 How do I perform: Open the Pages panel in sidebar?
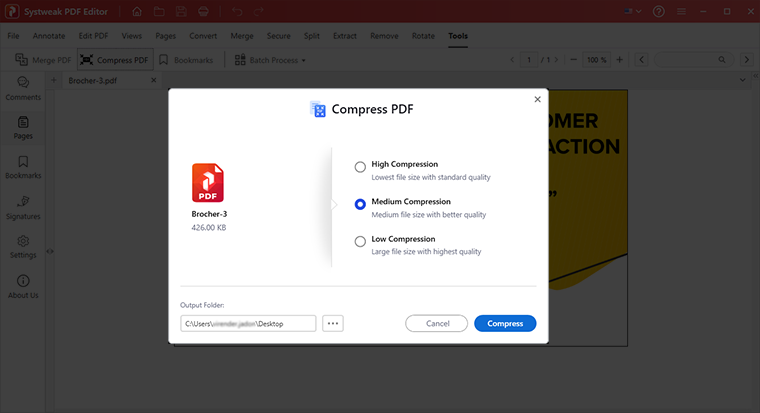coord(22,127)
